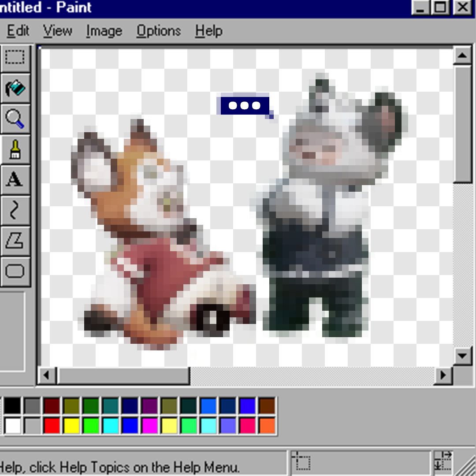
Task: Choose the black color swatch
Action: tap(12, 405)
